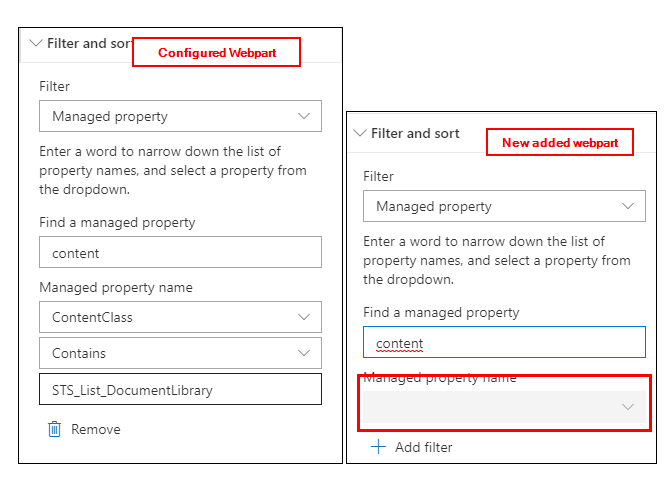Click Managed property name label in Configured Webpart

pos(116,287)
